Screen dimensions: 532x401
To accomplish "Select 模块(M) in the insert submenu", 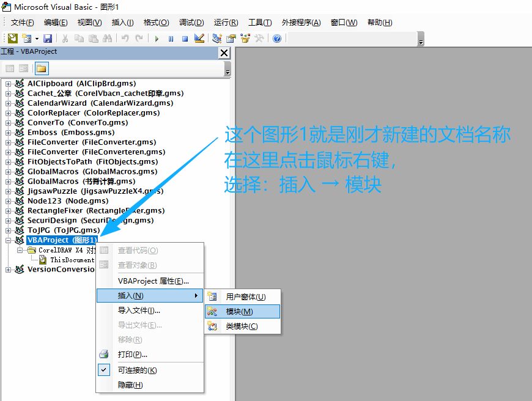I will coord(239,312).
